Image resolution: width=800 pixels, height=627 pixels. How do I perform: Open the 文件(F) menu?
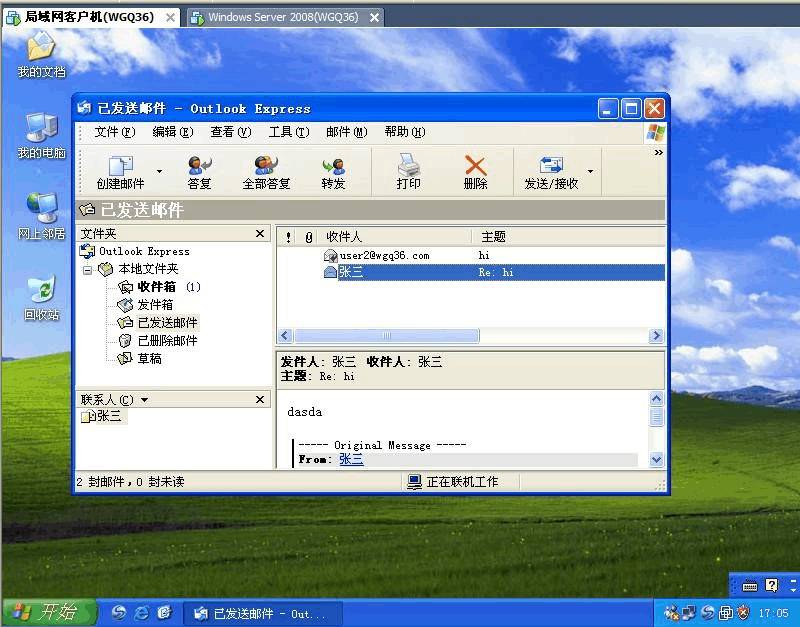pos(114,132)
